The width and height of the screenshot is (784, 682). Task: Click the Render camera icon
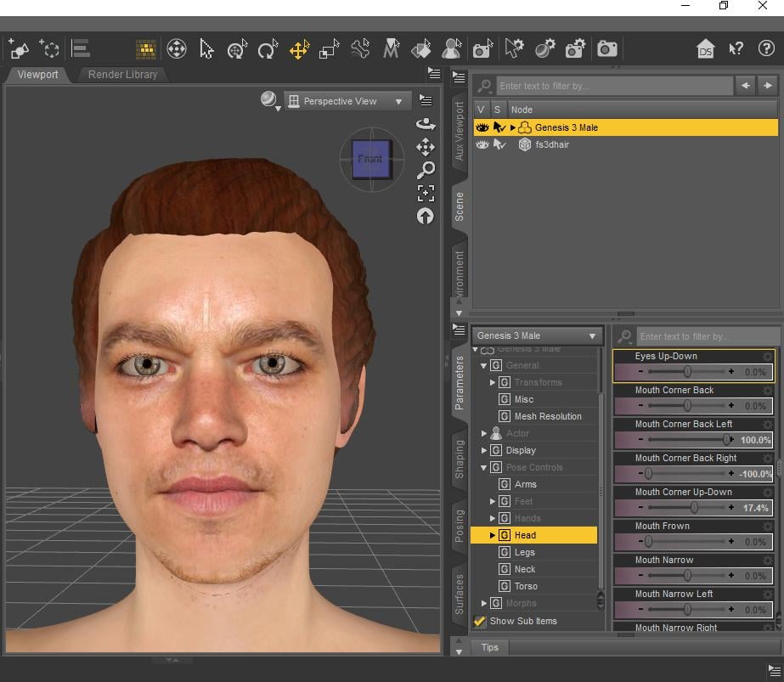coord(606,49)
